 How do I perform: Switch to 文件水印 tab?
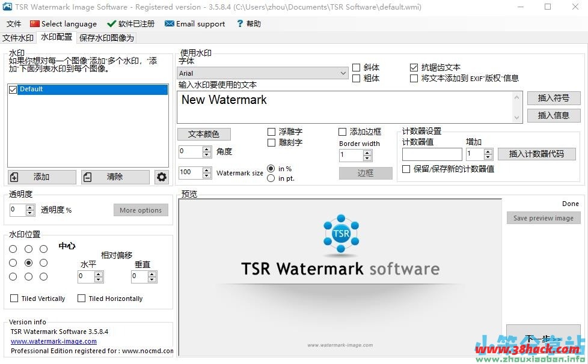pos(18,38)
